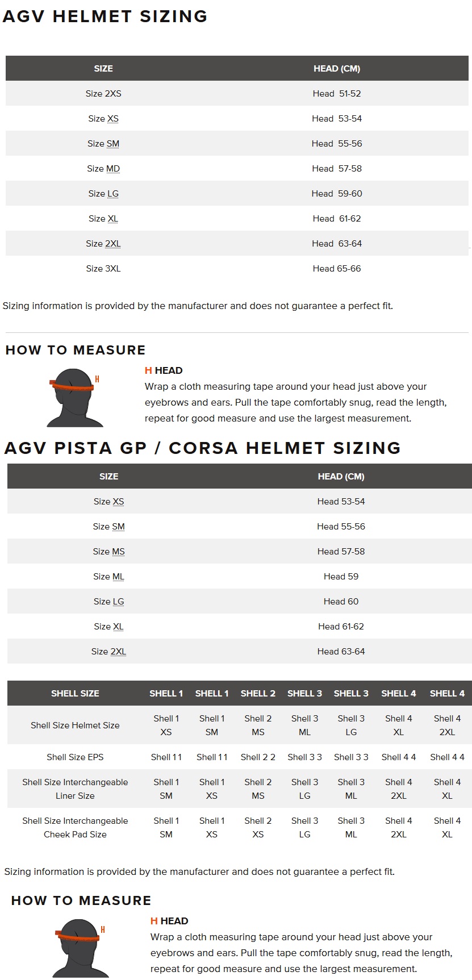The height and width of the screenshot is (980, 472).
Task: Click the SIZE column header in first table
Action: coord(103,69)
